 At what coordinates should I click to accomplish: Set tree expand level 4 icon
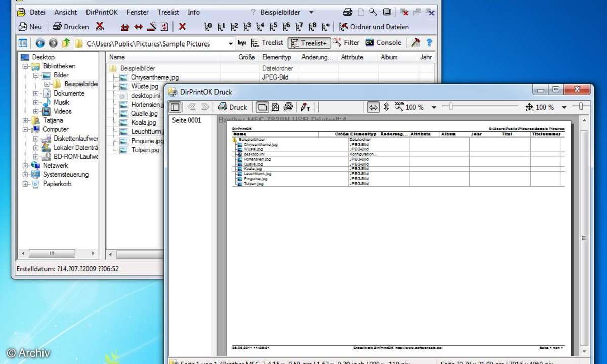click(x=261, y=27)
